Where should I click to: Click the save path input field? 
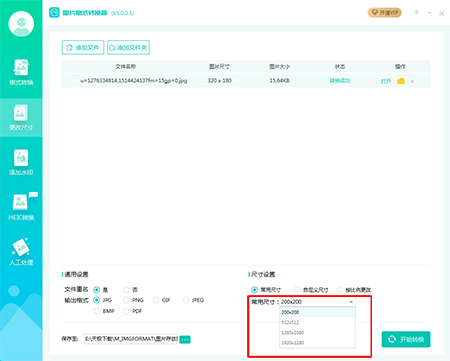131,339
